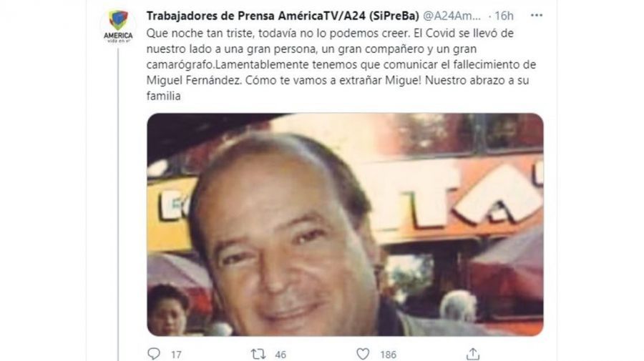Open the América TV profile avatar

click(118, 26)
